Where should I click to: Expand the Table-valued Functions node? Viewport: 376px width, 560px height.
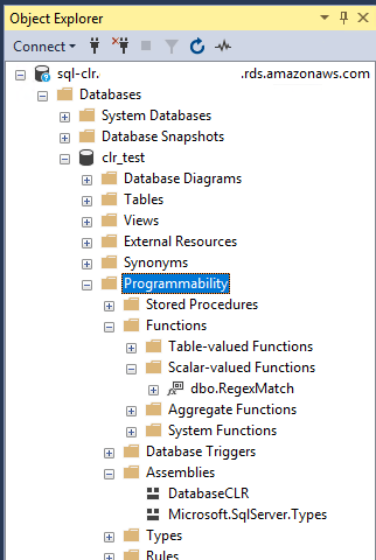click(x=131, y=348)
